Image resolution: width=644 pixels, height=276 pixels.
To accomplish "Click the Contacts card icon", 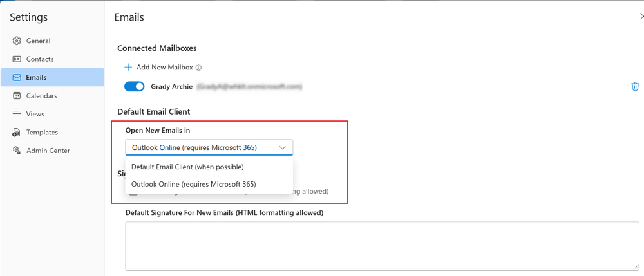I will tap(17, 59).
